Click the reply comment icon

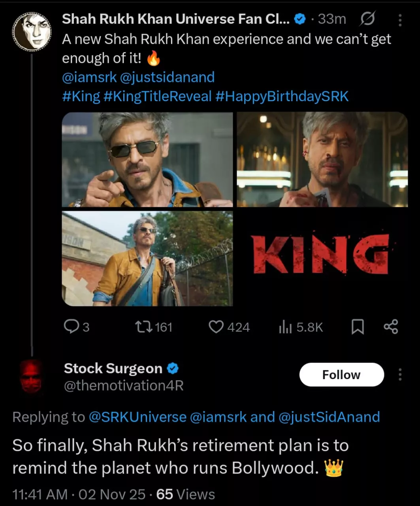[x=72, y=327]
